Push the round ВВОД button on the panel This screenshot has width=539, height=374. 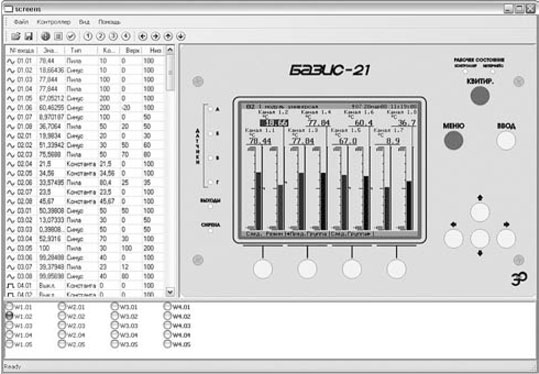click(x=506, y=140)
